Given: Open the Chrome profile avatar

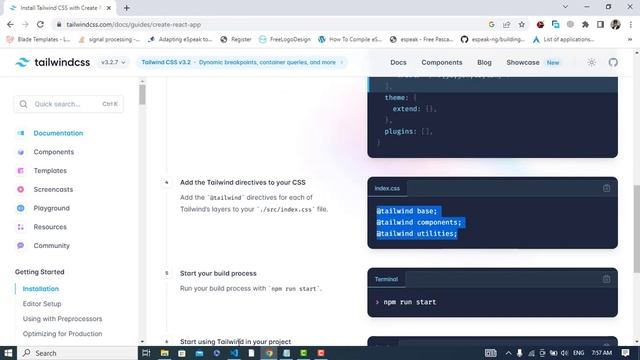Looking at the screenshot, I should point(616,24).
